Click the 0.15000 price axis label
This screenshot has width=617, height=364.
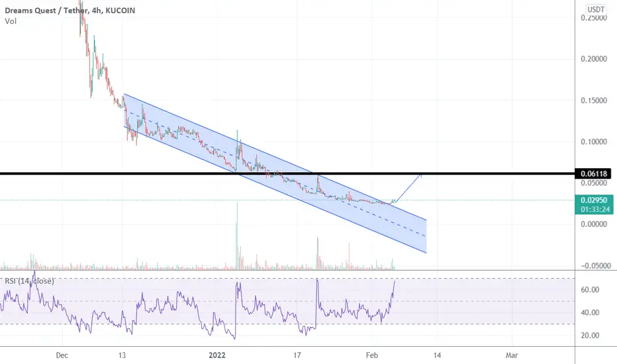pyautogui.click(x=594, y=101)
